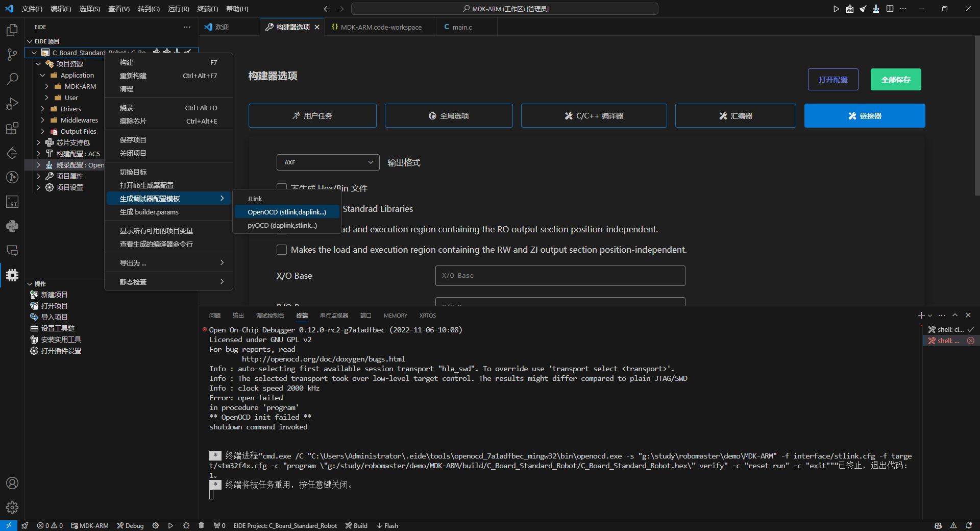Image resolution: width=980 pixels, height=531 pixels.
Task: Expand the Drivers folder
Action: click(43, 109)
